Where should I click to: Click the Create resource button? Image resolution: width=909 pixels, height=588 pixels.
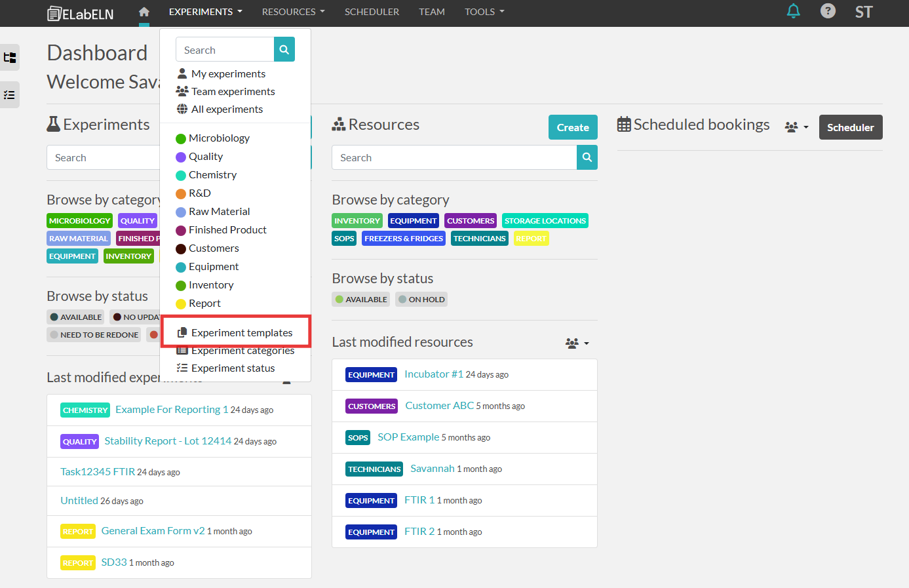click(572, 127)
